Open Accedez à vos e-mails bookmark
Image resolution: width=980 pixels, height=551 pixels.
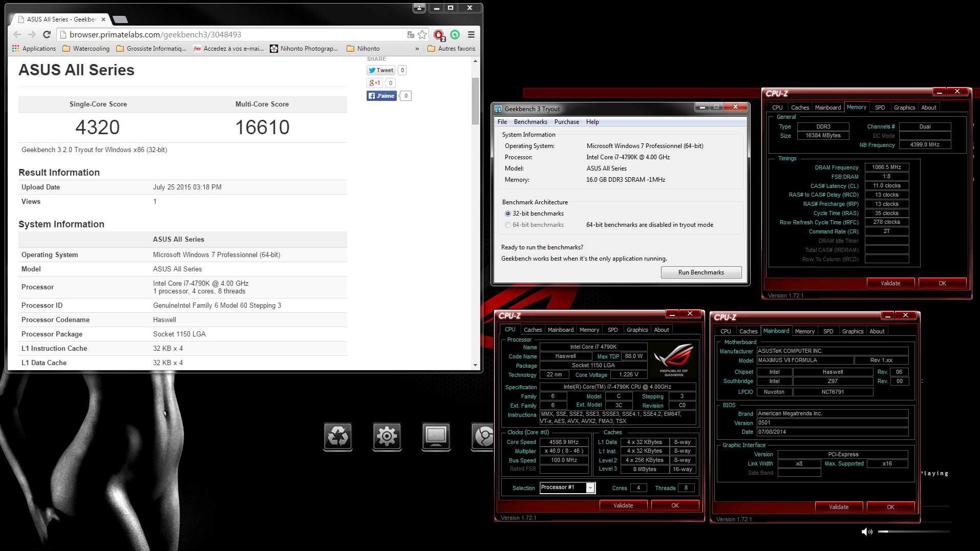pos(228,49)
